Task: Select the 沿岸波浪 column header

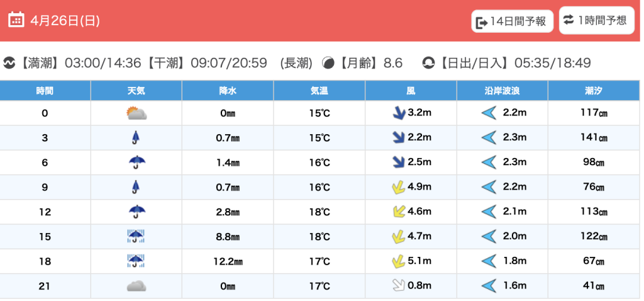Action: pos(502,91)
